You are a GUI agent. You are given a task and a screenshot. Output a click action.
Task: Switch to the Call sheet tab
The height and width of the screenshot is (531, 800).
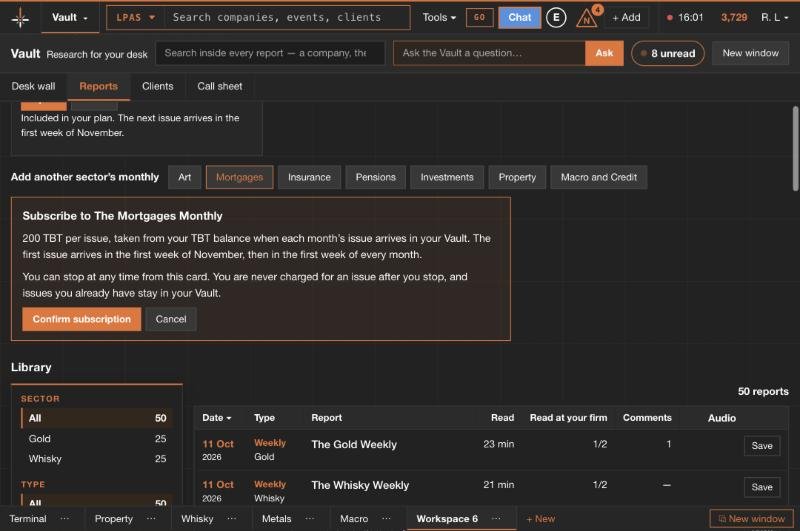pos(220,86)
